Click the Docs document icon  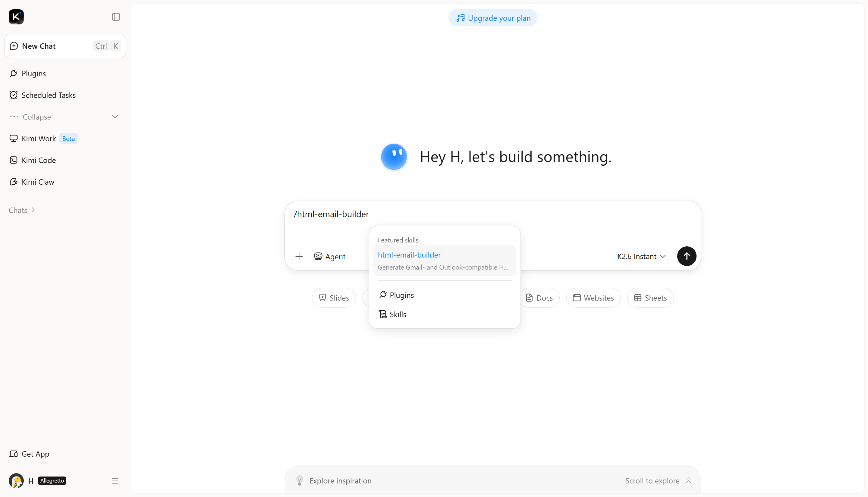click(529, 298)
